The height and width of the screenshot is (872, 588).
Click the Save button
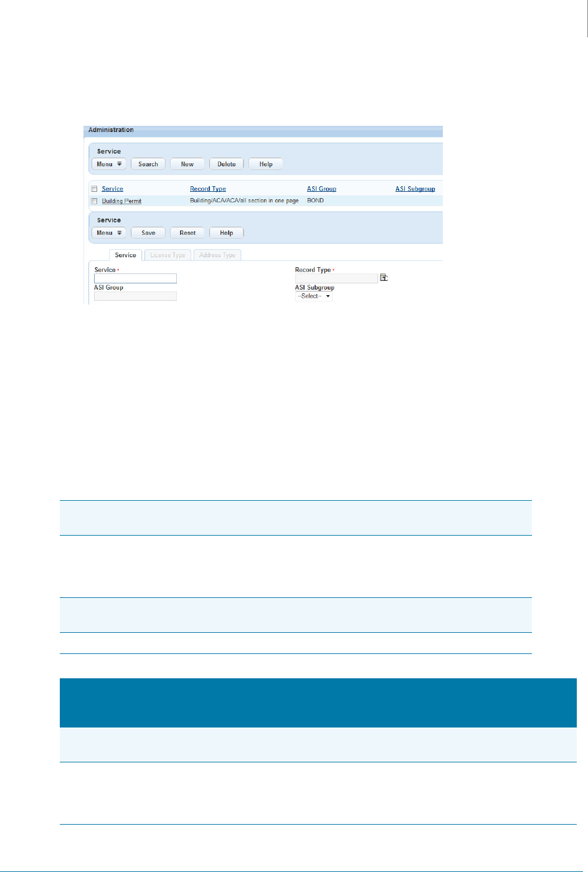[148, 233]
